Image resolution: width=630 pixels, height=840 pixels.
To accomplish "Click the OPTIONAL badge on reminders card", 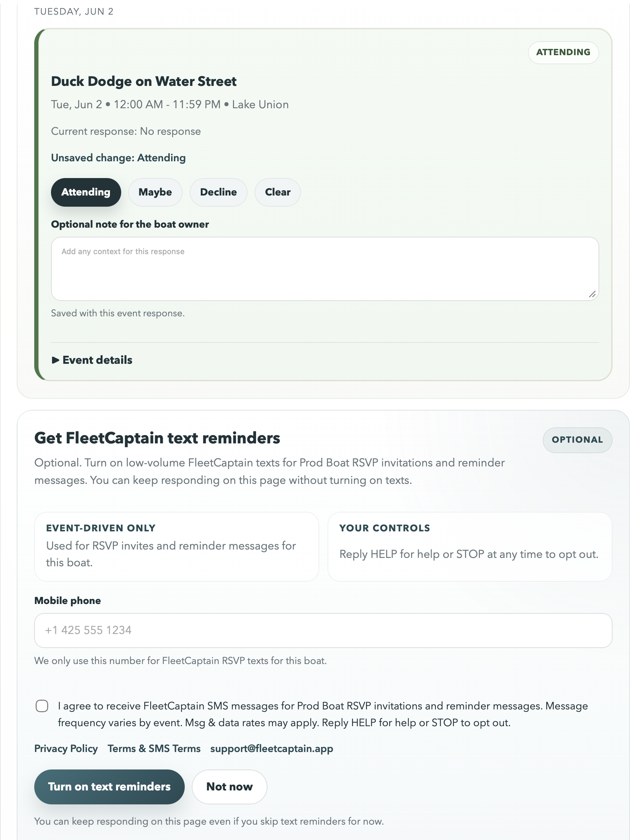I will (x=577, y=440).
